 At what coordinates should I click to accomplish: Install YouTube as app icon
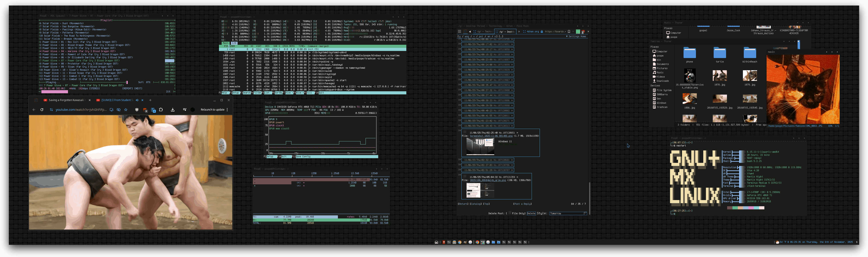click(x=112, y=110)
